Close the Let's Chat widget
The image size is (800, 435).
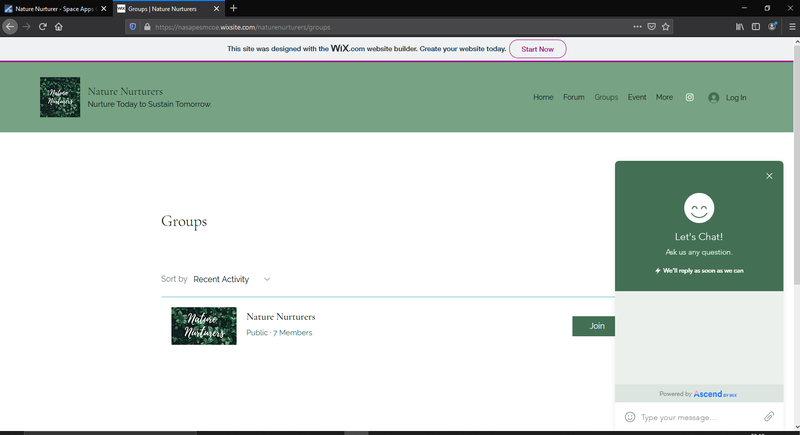769,176
